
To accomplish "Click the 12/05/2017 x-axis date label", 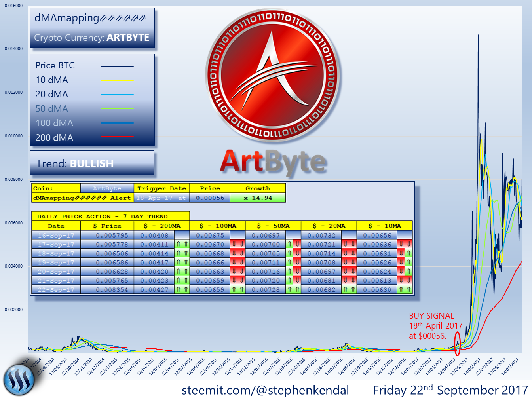I will [460, 367].
